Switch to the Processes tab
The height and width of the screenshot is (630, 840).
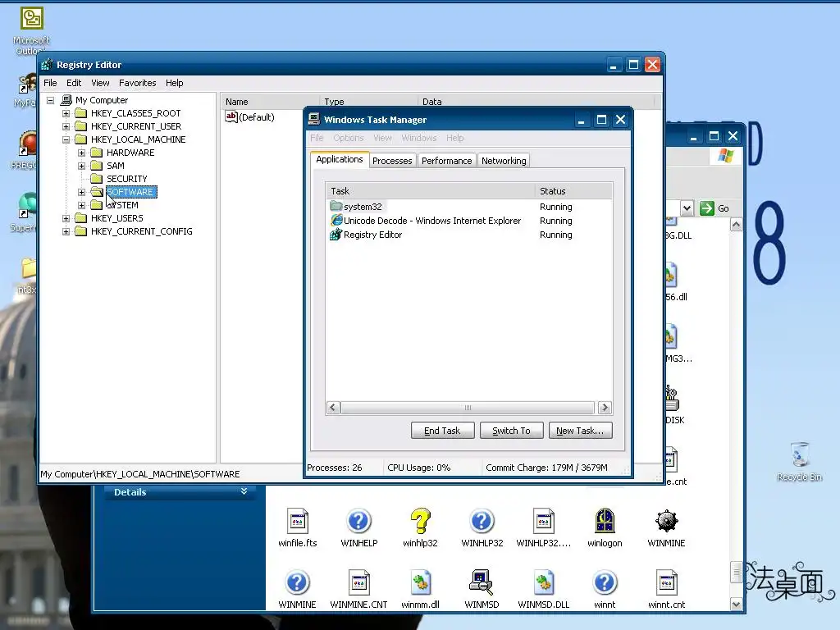point(392,161)
